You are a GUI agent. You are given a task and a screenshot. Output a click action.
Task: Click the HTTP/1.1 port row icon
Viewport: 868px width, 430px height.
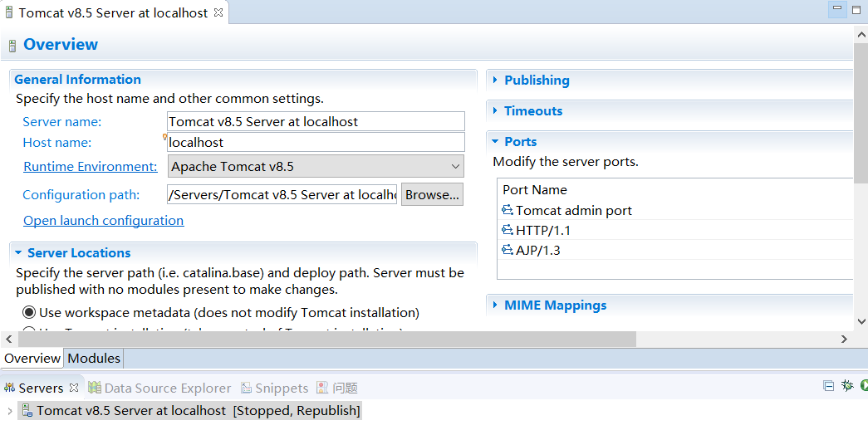[508, 230]
